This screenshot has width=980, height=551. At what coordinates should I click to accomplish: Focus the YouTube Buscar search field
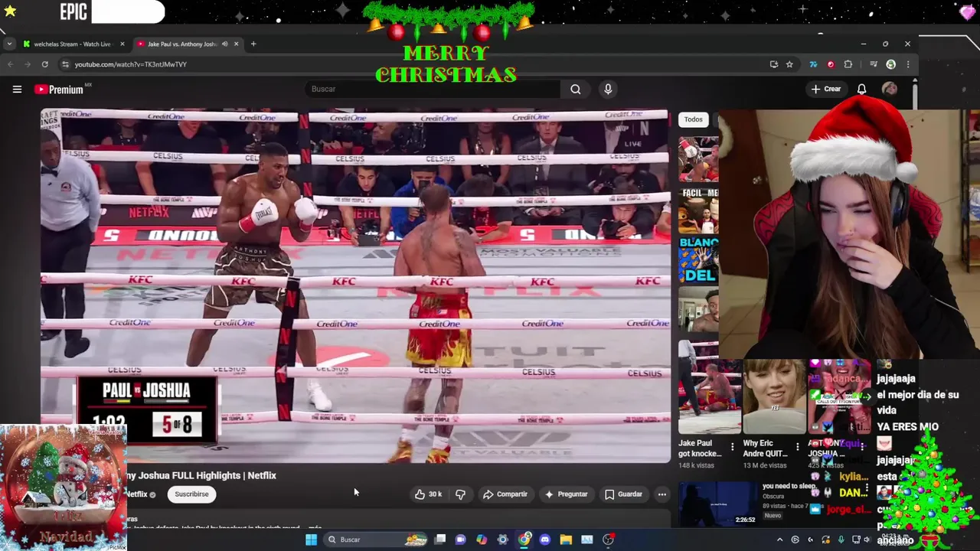tap(433, 89)
